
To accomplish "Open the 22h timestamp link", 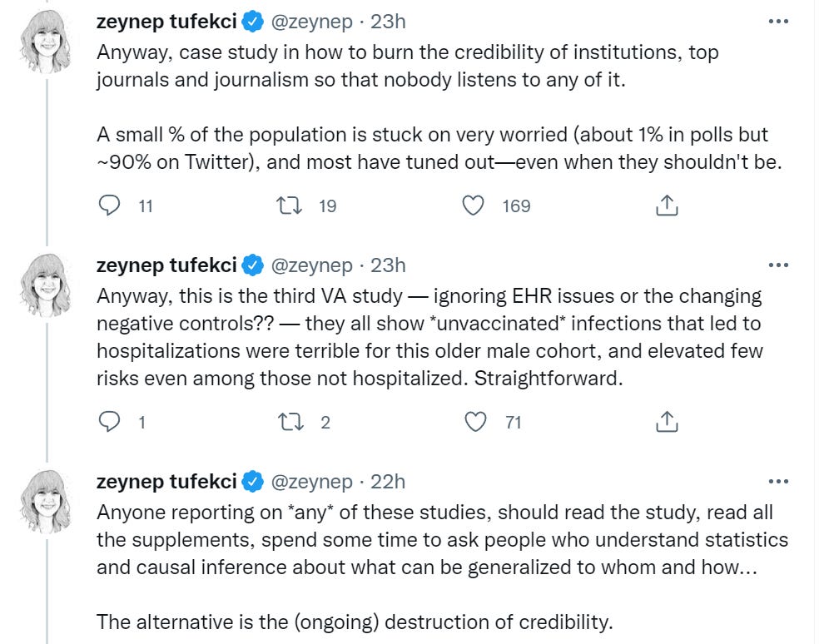I will pyautogui.click(x=388, y=481).
